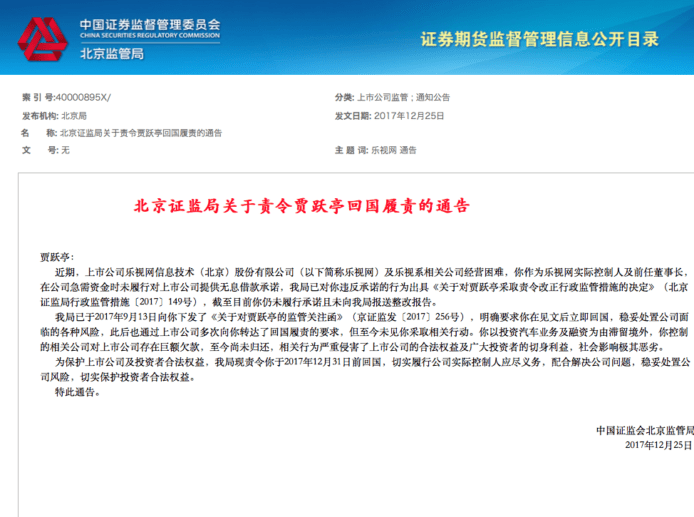This screenshot has width=694, height=517.
Task: Click the document name in the 名称 row
Action: tap(141, 132)
